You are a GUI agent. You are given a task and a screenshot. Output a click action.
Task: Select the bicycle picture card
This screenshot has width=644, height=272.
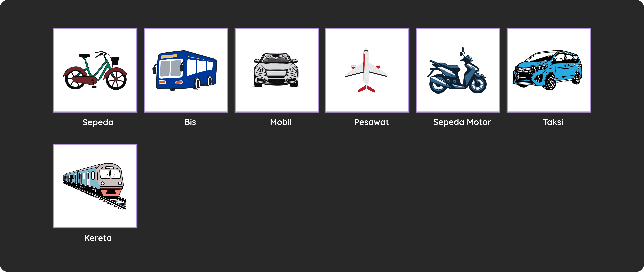[95, 70]
